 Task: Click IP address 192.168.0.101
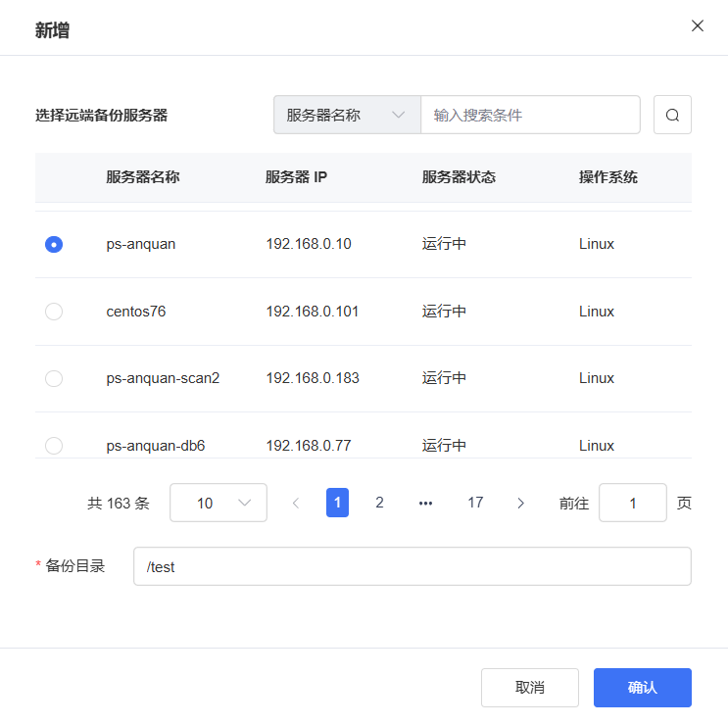[x=313, y=312]
